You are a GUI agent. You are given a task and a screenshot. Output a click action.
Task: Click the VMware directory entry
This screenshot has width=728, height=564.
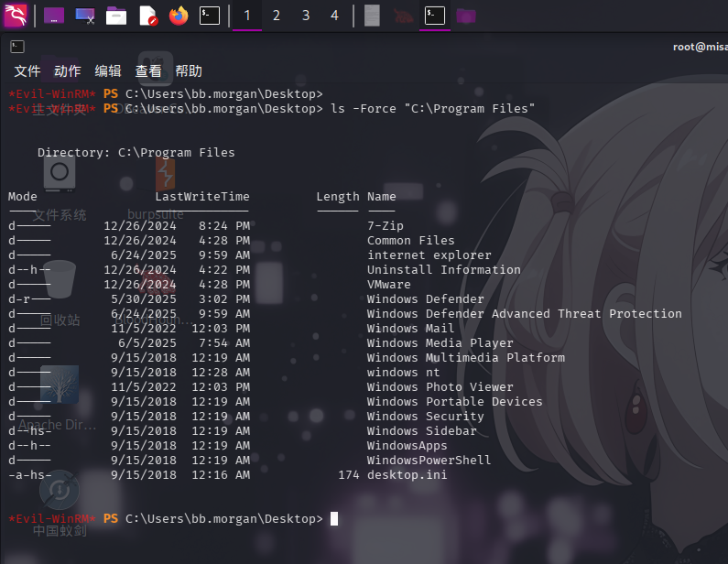[388, 284]
